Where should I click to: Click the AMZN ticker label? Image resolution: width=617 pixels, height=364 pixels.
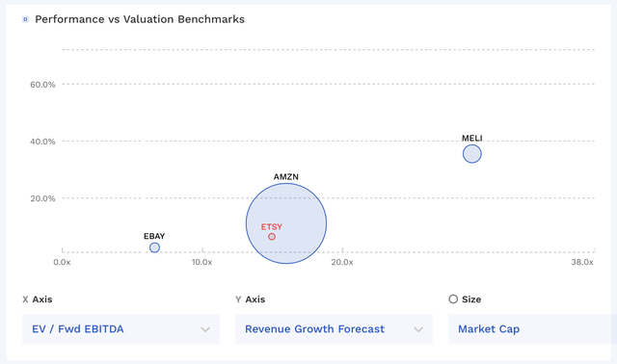tap(286, 177)
